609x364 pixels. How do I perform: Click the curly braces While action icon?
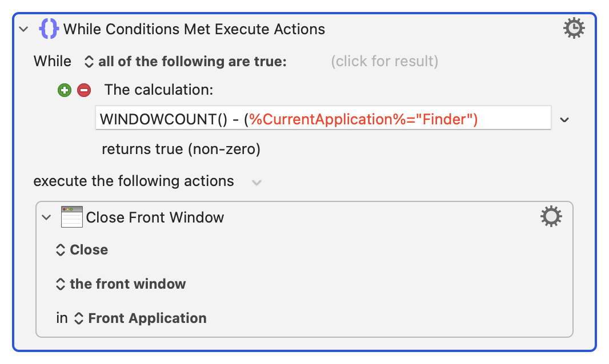pyautogui.click(x=49, y=29)
